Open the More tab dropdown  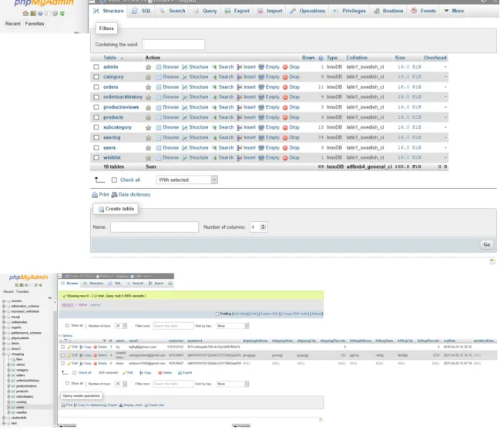tap(454, 11)
